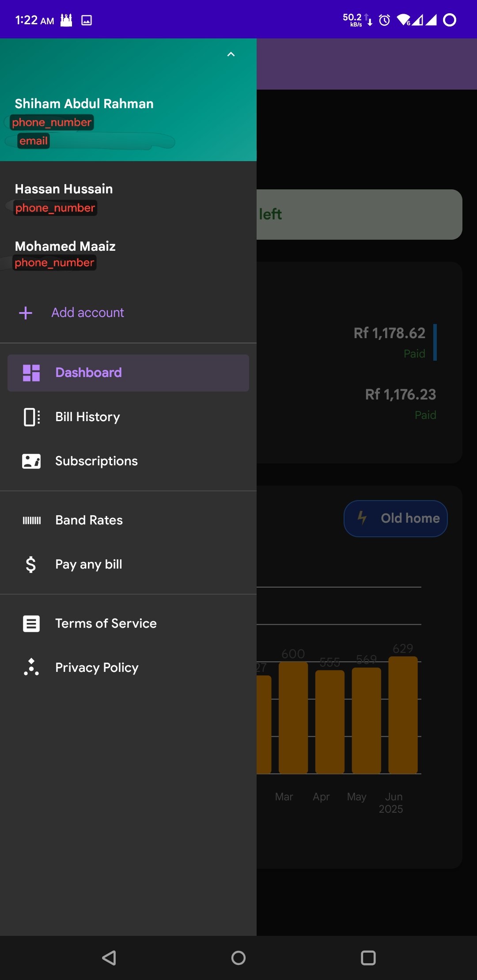The height and width of the screenshot is (980, 477).
Task: Tap the Jun 2025 usage bar
Action: [x=403, y=715]
